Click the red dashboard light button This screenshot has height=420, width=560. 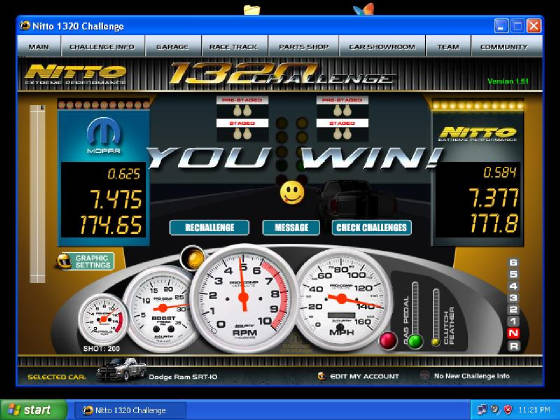click(x=388, y=340)
